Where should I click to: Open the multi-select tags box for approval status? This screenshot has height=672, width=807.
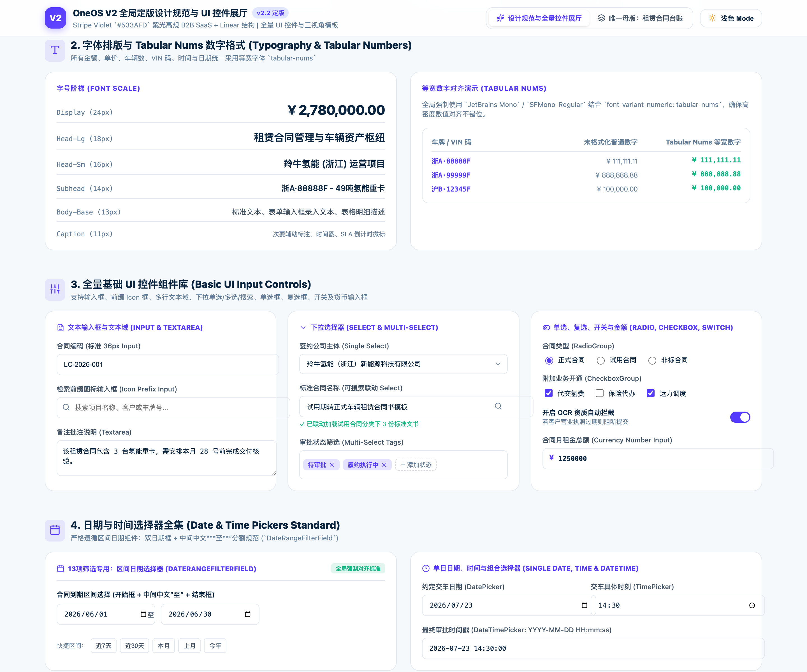(403, 465)
